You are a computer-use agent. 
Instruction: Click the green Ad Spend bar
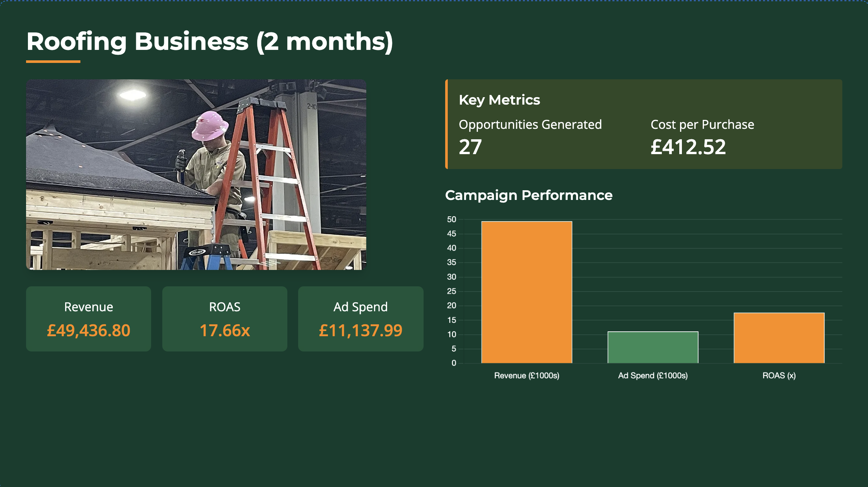(653, 347)
